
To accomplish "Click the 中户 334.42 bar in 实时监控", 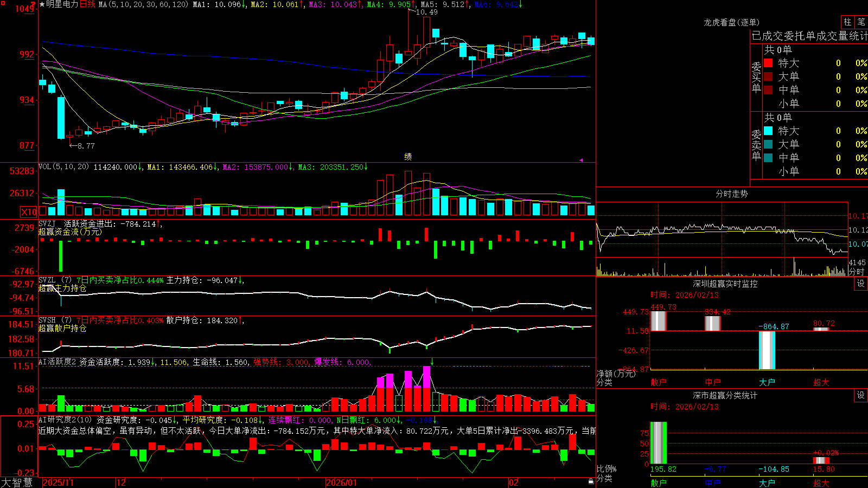I will (x=713, y=323).
